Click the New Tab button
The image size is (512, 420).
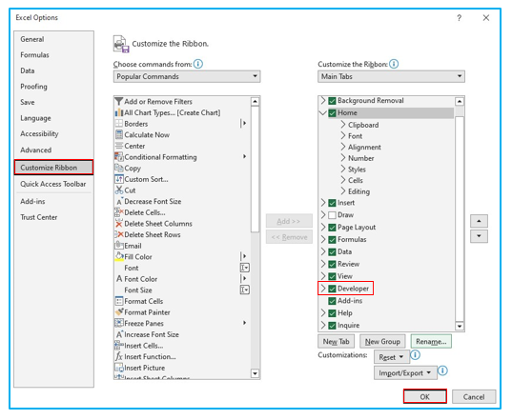(336, 341)
